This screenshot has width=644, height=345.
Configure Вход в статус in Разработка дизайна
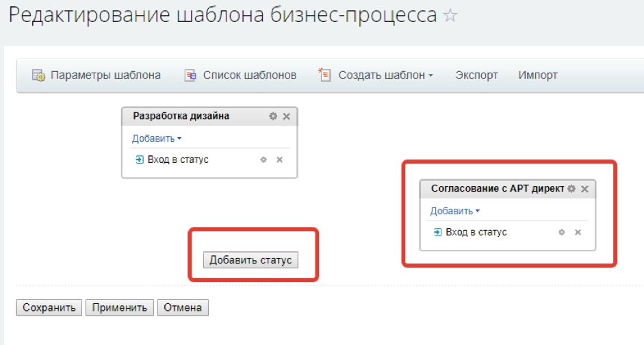263,159
